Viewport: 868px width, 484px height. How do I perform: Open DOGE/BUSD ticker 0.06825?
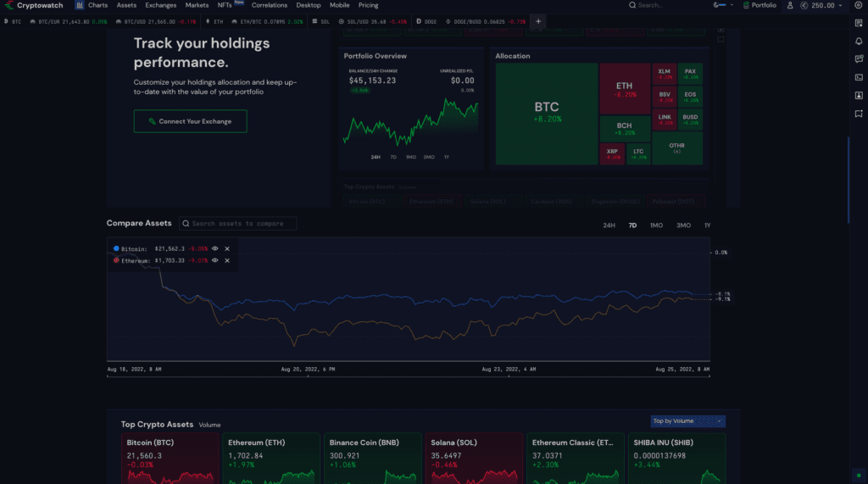point(486,21)
